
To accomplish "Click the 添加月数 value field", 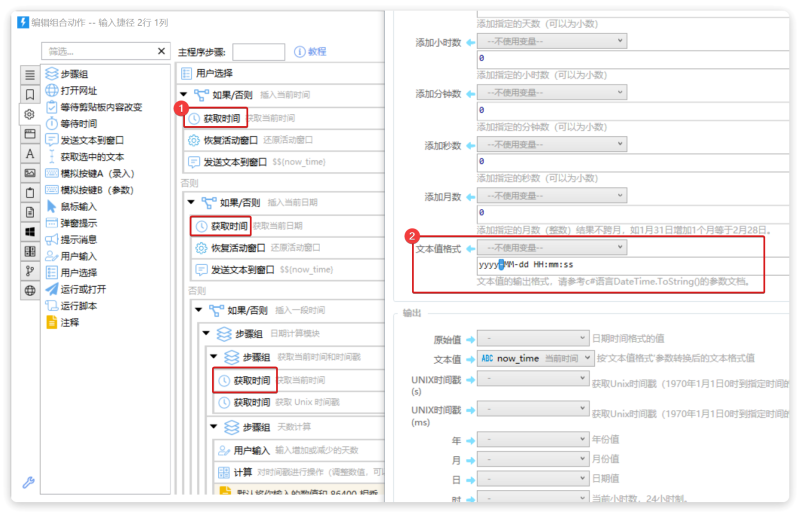I will (633, 212).
